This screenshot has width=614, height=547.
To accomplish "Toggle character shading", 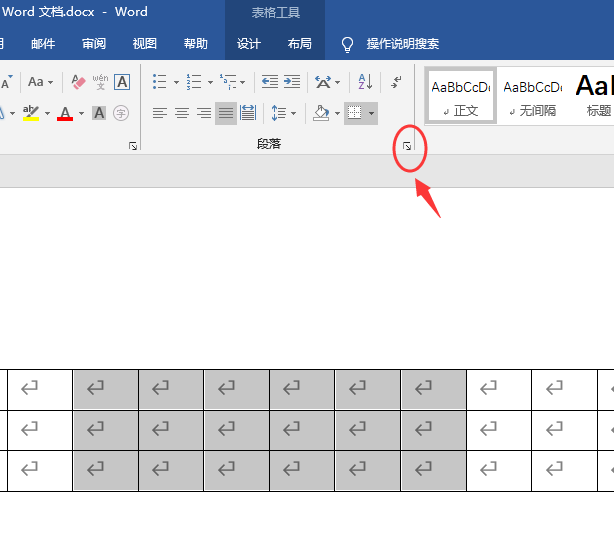I will pyautogui.click(x=99, y=113).
